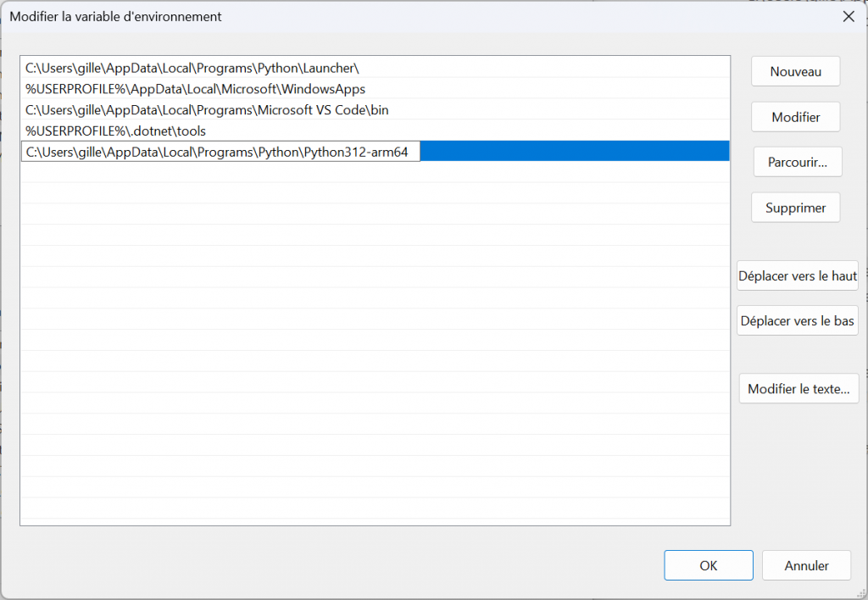
Task: Click inside the Python312-arm64 text field
Action: (x=219, y=153)
